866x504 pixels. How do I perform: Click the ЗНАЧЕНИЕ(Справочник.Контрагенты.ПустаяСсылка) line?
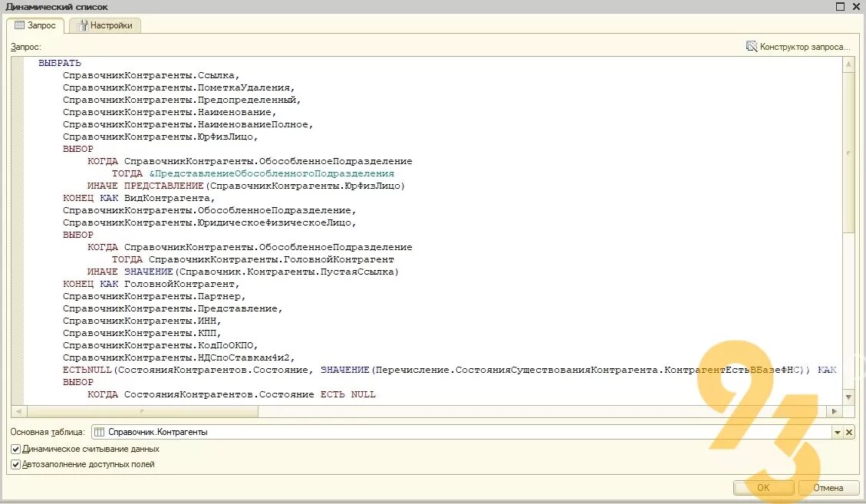[261, 272]
